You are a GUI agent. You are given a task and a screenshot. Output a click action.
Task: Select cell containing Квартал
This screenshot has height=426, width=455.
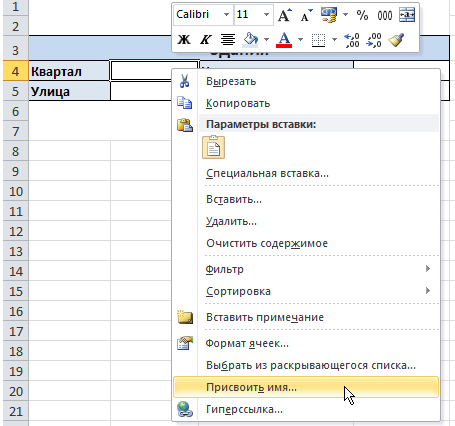pyautogui.click(x=69, y=71)
